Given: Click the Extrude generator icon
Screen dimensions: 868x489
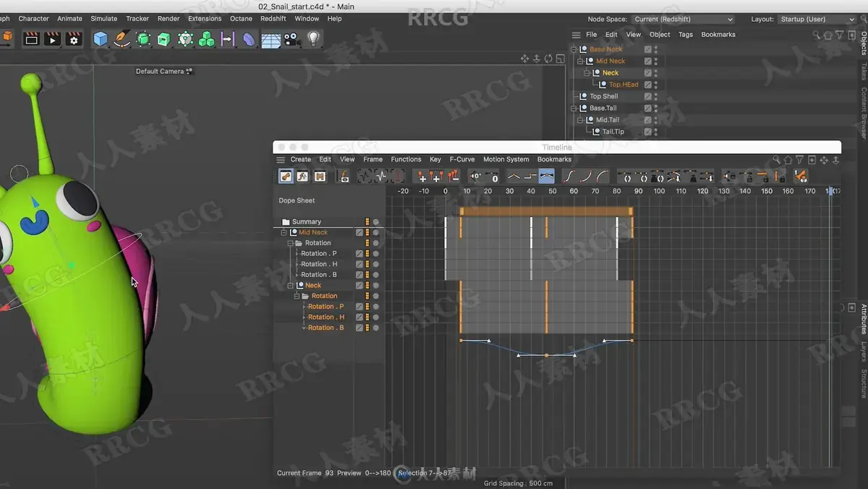Looking at the screenshot, I should coord(164,38).
